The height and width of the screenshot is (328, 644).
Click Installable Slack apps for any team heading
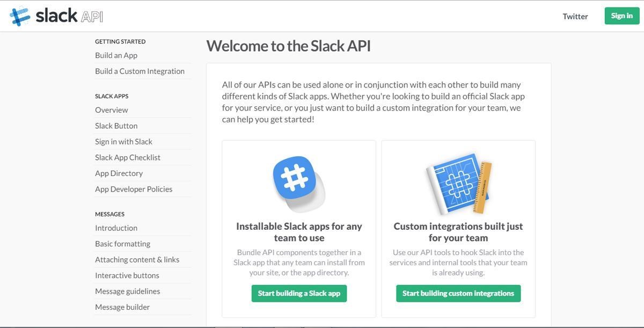[x=299, y=232]
